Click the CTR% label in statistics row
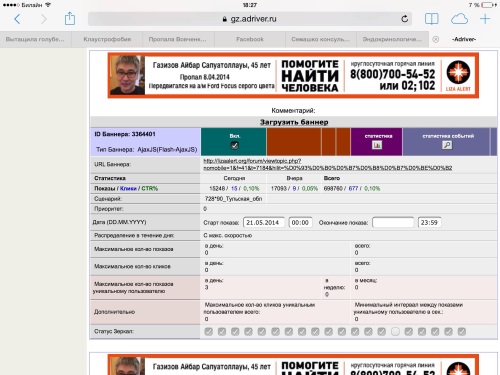500x375 pixels. tap(150, 188)
